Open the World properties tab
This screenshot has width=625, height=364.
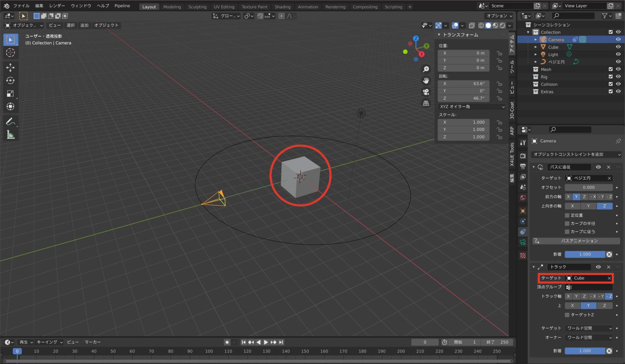pyautogui.click(x=523, y=197)
